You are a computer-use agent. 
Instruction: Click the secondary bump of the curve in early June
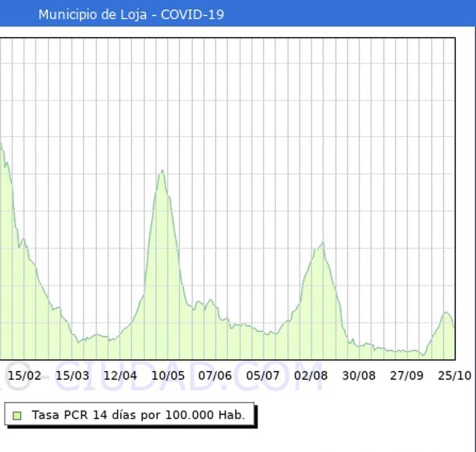click(x=210, y=301)
